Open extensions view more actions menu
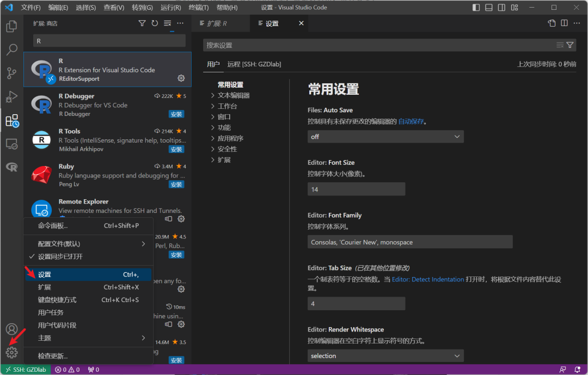The height and width of the screenshot is (375, 588). point(180,23)
